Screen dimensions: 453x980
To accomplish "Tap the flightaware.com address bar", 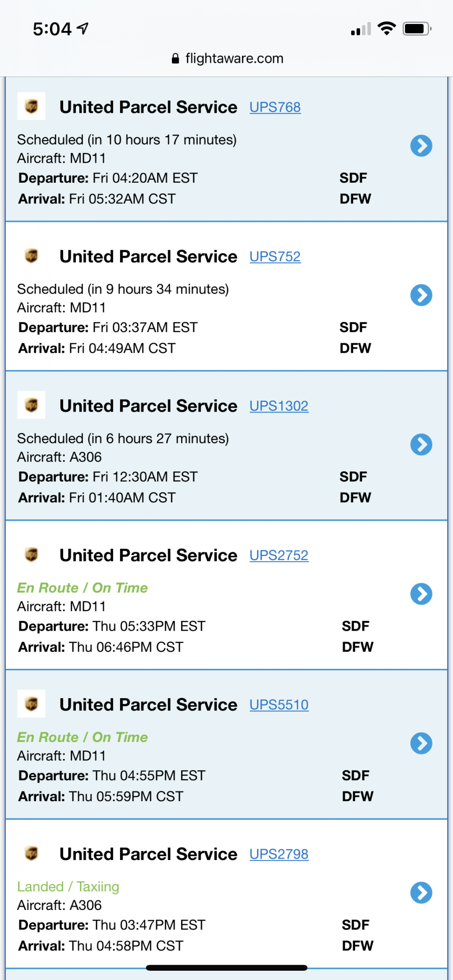I will pyautogui.click(x=234, y=59).
